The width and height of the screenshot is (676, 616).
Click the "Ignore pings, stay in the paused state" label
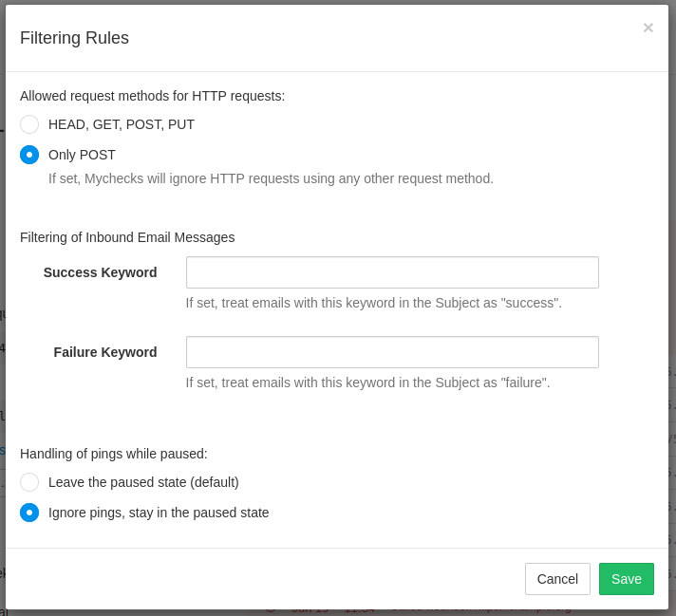click(x=159, y=513)
